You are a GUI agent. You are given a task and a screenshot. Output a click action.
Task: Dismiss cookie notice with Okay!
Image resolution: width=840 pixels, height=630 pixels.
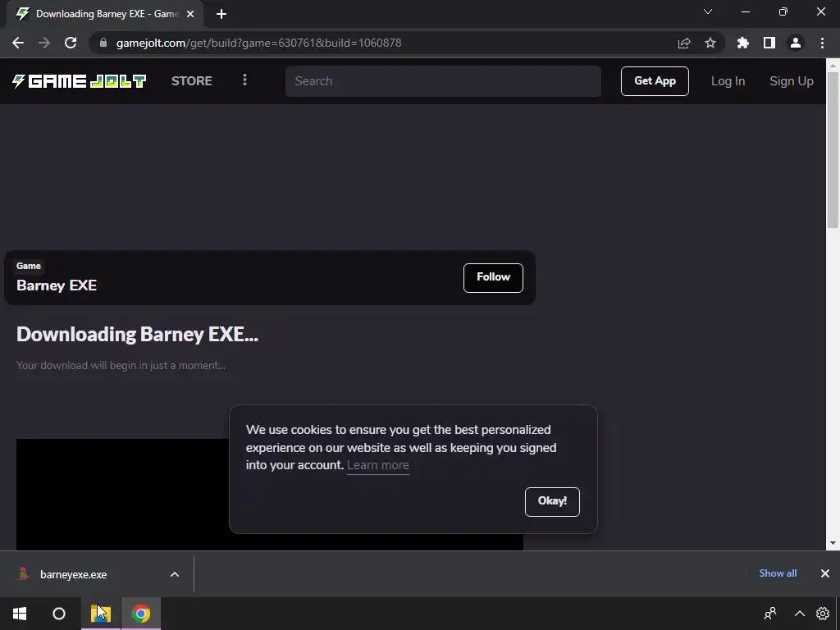tap(552, 501)
